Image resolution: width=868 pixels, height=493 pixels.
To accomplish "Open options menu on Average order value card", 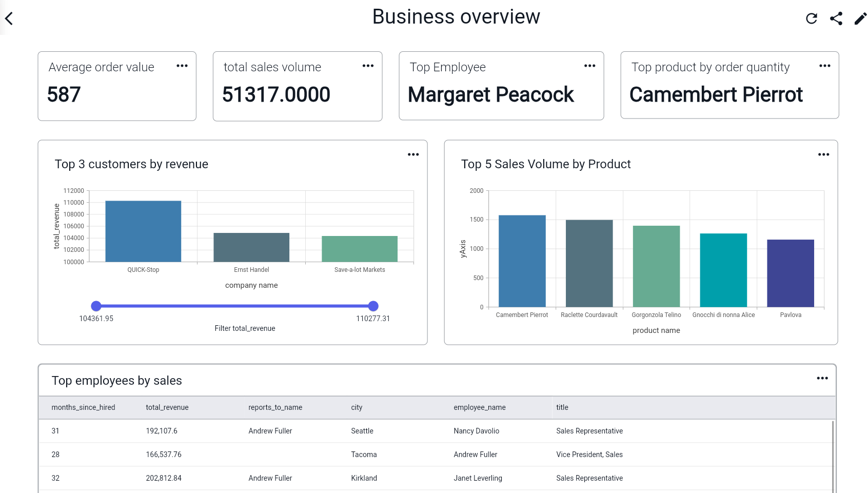I will tap(182, 66).
